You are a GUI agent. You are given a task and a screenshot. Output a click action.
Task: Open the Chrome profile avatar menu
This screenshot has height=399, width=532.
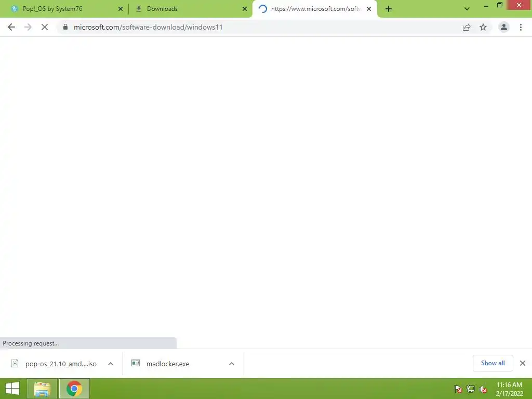click(504, 27)
